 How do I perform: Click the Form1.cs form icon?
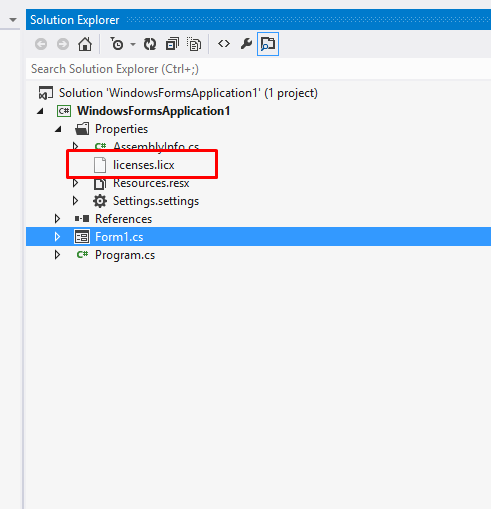pyautogui.click(x=82, y=237)
